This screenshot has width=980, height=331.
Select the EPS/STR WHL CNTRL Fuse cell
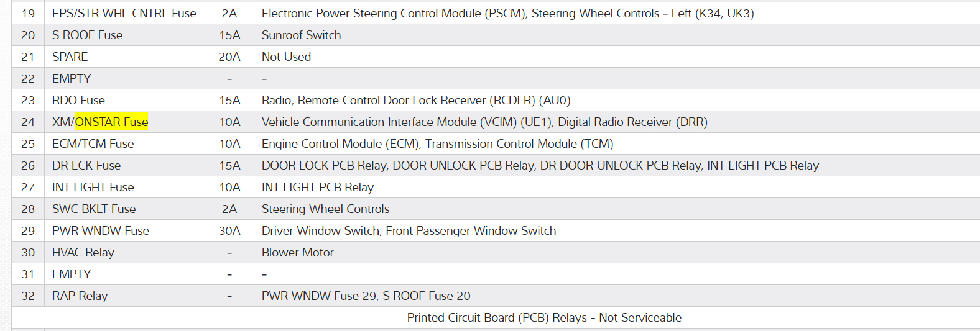click(124, 13)
